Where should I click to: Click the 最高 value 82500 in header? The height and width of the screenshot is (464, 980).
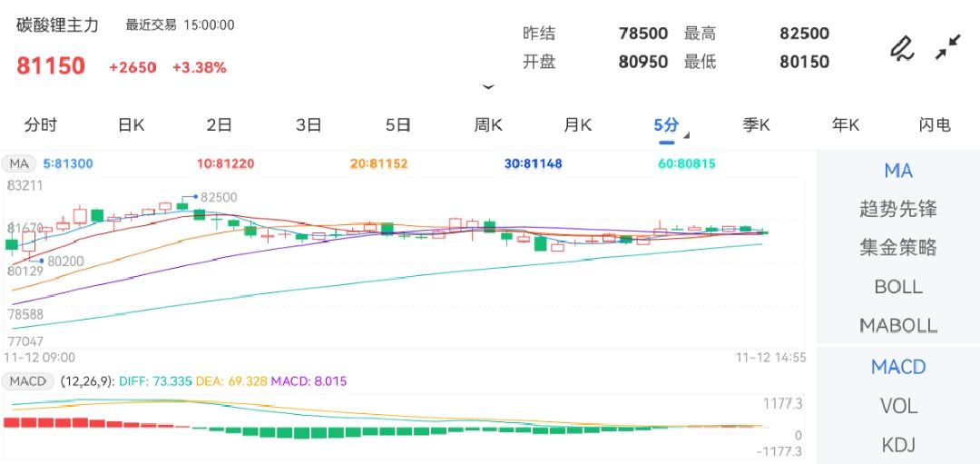(x=804, y=33)
